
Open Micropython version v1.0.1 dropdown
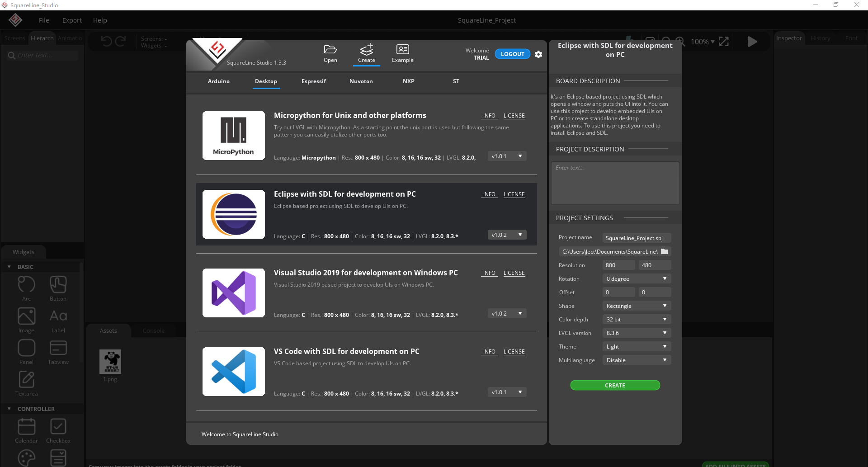[507, 156]
